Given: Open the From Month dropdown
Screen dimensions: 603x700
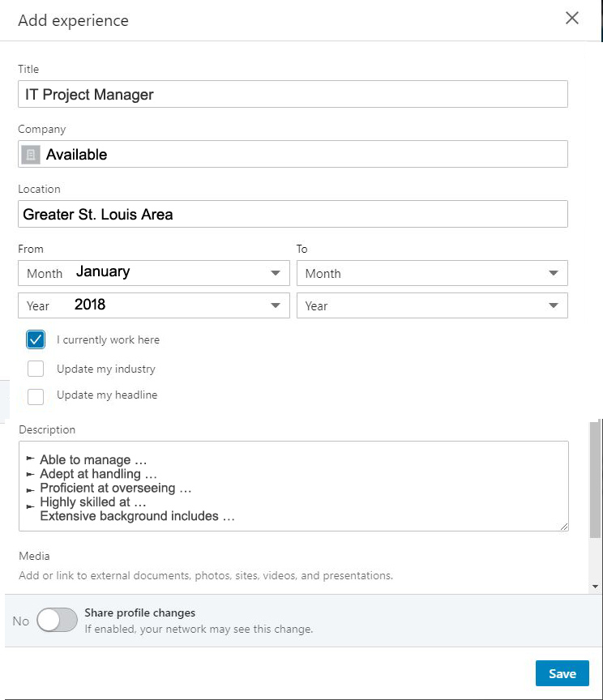Looking at the screenshot, I should click(275, 273).
